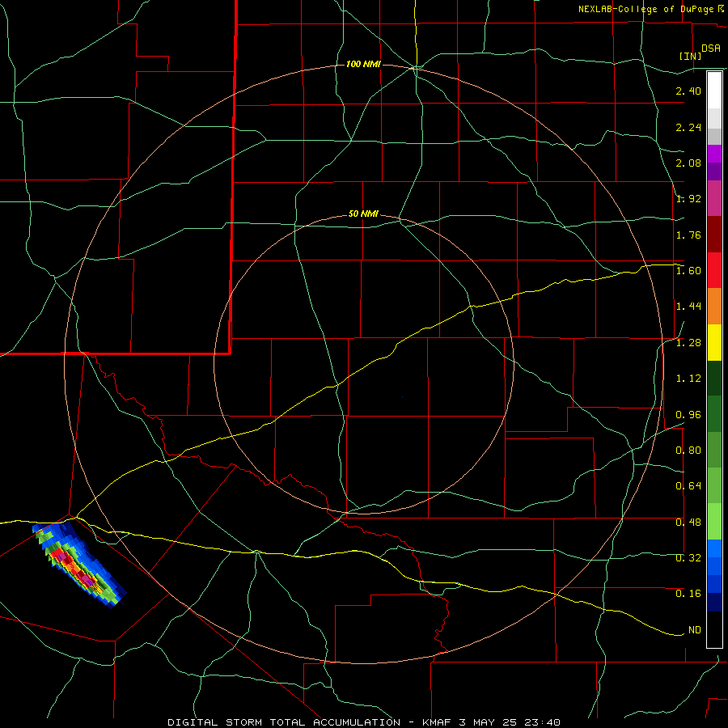Click the ND legend label

(x=695, y=630)
